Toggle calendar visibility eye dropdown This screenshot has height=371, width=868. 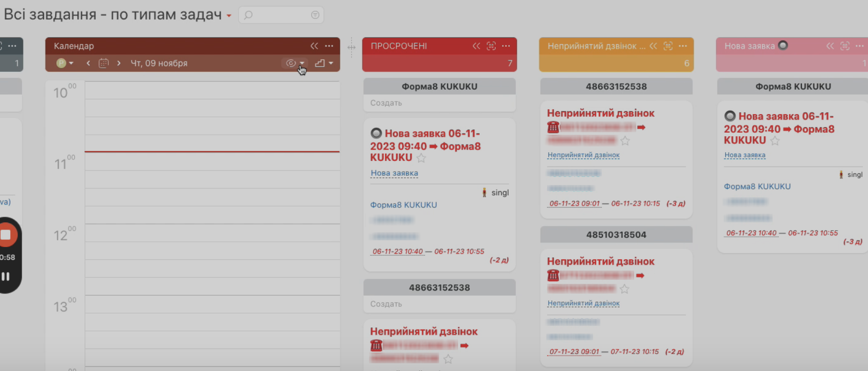294,63
